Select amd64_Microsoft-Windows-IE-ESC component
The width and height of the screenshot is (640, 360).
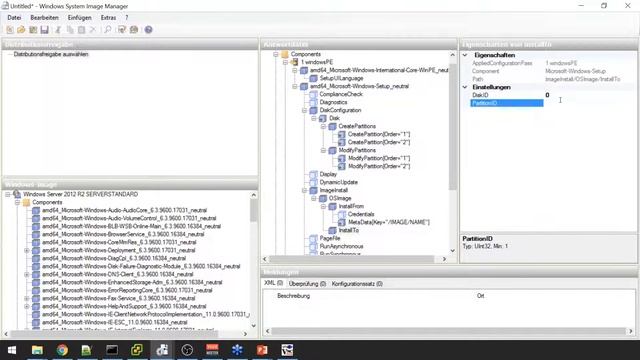(x=115, y=322)
